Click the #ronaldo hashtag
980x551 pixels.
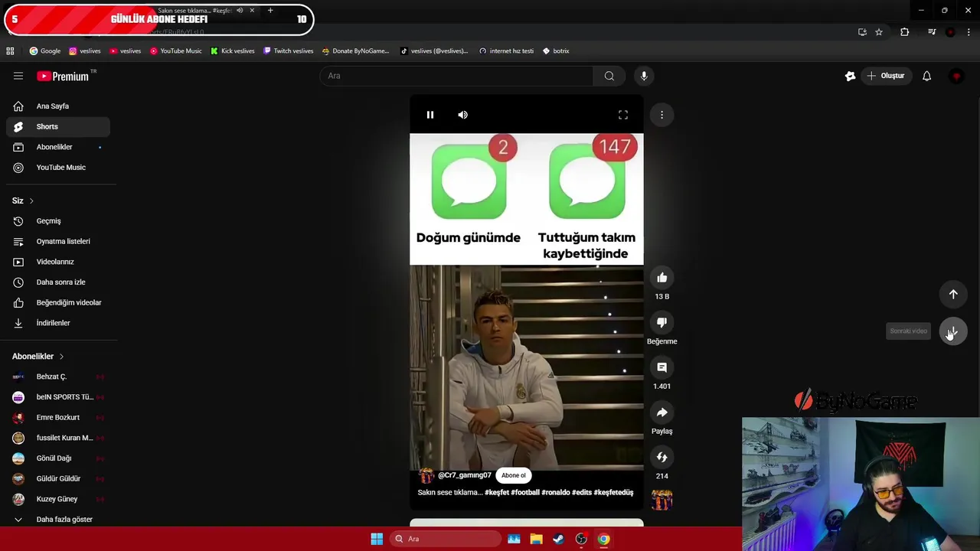pyautogui.click(x=555, y=493)
